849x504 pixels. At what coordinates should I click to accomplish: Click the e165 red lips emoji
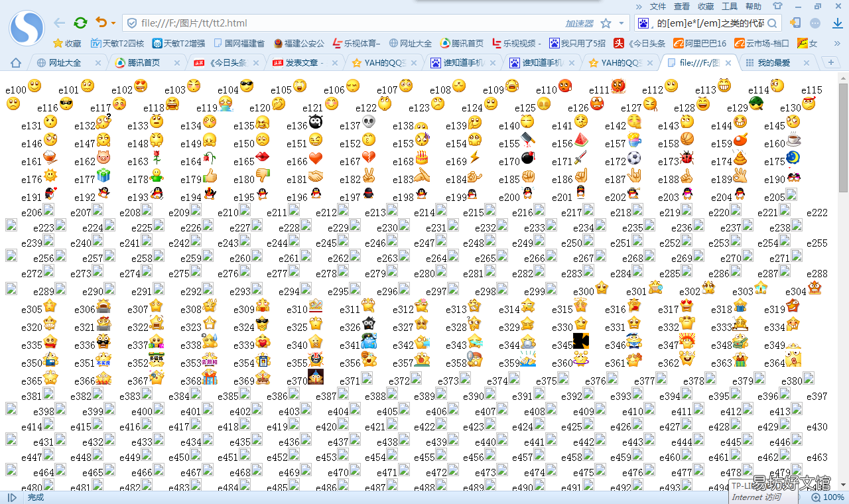(263, 158)
